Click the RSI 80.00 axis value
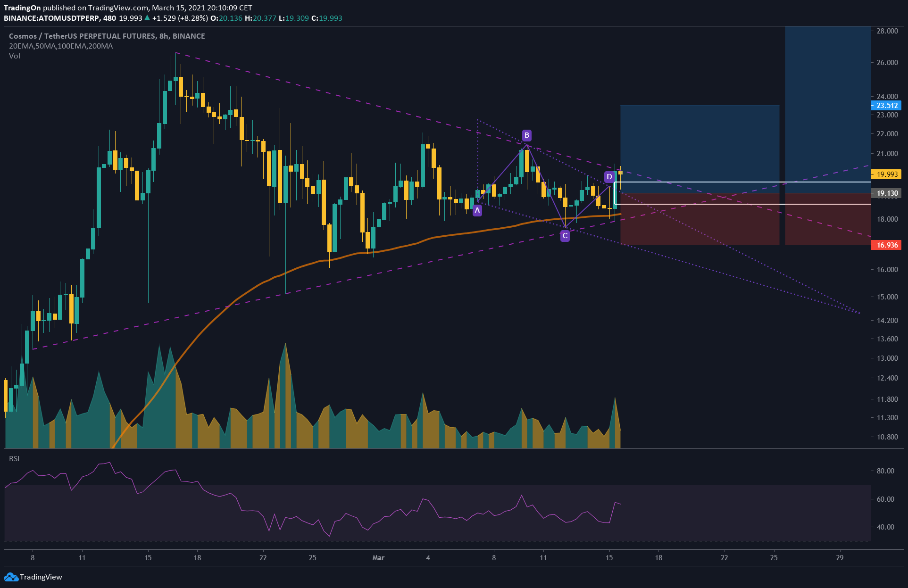 pyautogui.click(x=885, y=471)
